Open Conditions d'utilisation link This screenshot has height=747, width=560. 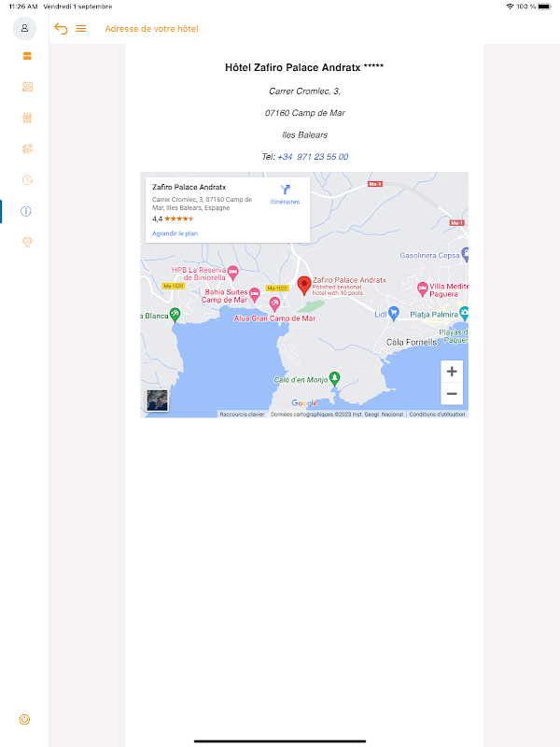437,415
